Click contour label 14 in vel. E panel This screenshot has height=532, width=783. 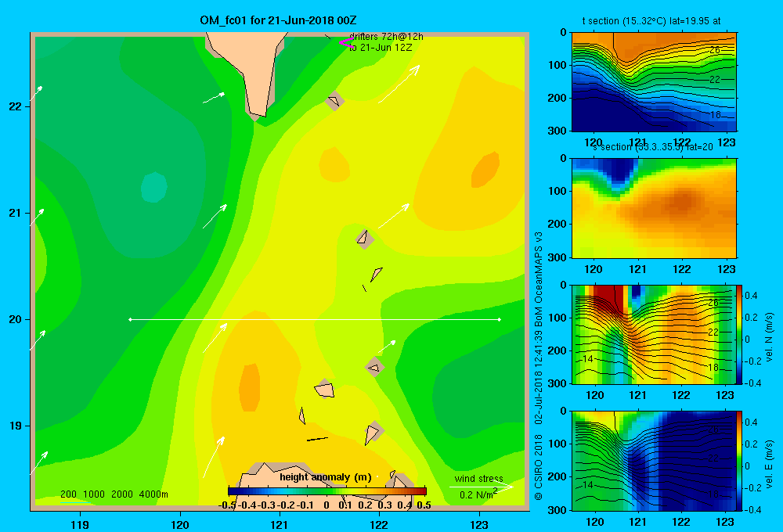pos(588,484)
